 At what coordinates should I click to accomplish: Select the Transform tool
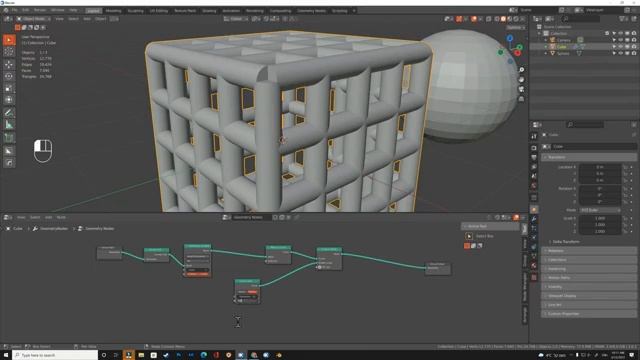9,100
